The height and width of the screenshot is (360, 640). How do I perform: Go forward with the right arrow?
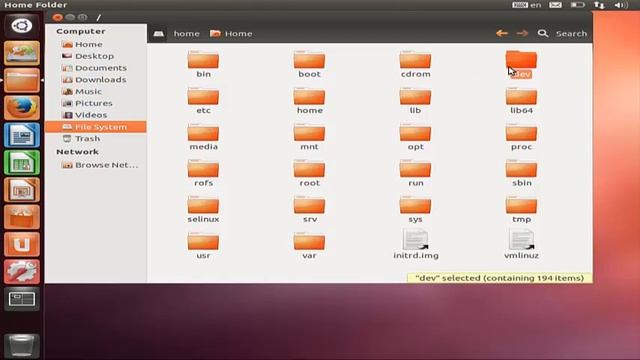(x=522, y=33)
